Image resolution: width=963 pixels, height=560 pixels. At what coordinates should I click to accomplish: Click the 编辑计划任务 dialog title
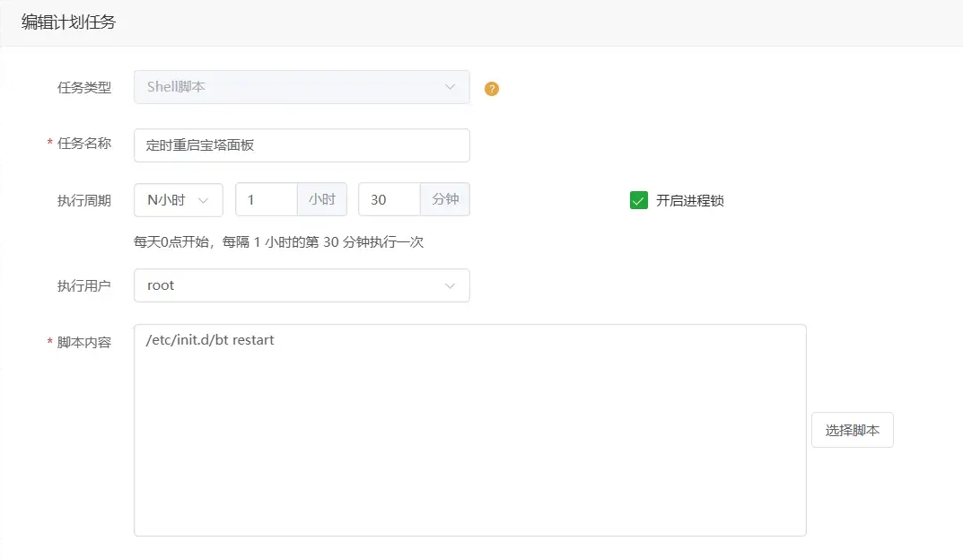(x=68, y=23)
